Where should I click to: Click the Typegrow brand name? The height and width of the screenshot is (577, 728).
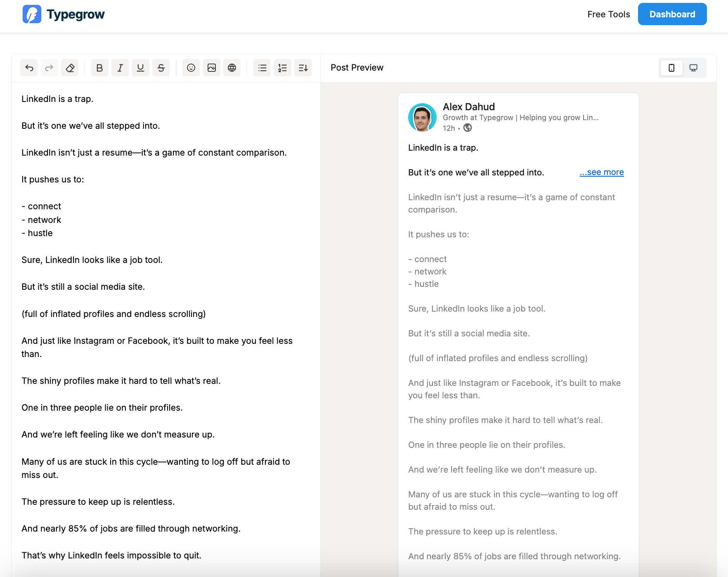pos(76,14)
